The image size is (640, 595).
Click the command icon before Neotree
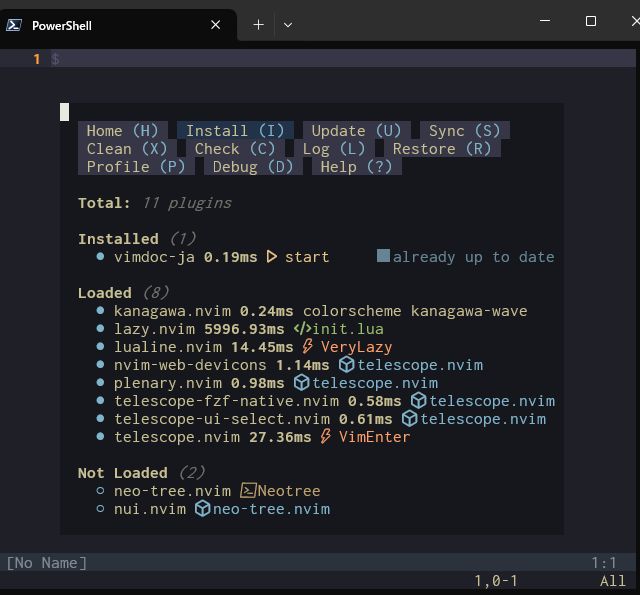(248, 491)
